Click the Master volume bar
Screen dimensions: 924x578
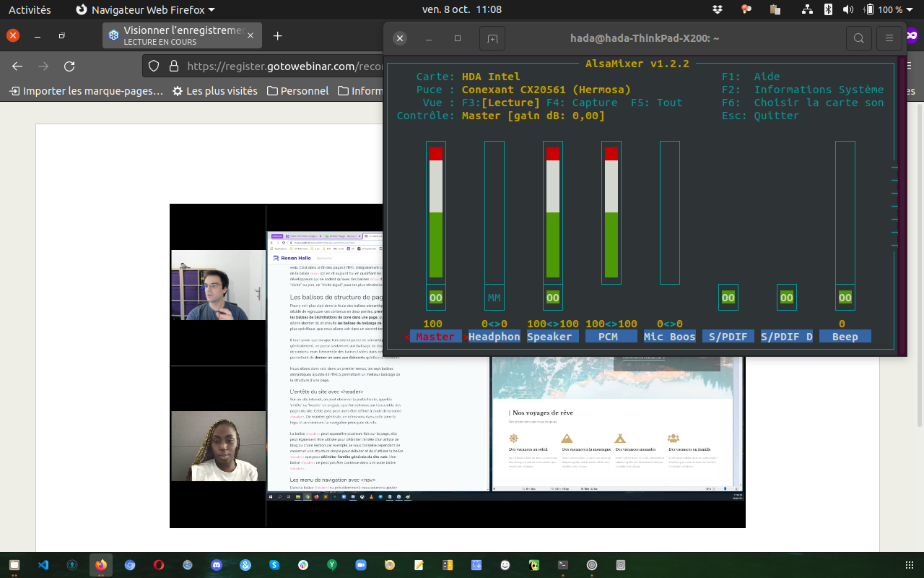[x=435, y=212]
